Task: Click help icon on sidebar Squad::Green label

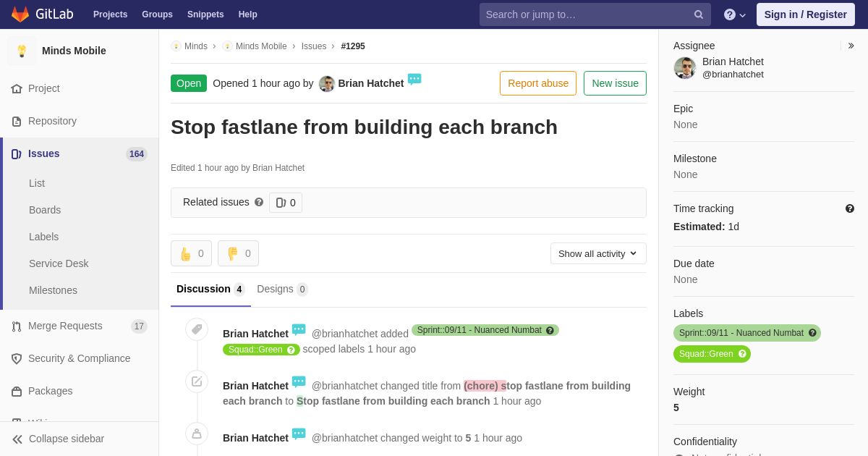Action: point(742,354)
